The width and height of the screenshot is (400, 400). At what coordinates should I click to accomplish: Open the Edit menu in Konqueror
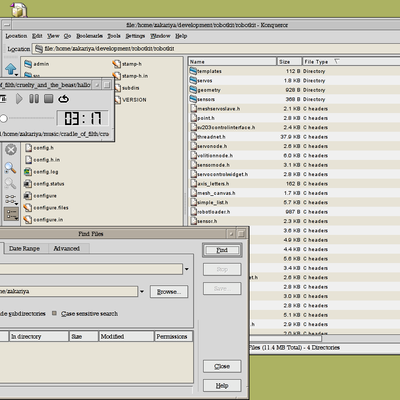click(x=37, y=36)
